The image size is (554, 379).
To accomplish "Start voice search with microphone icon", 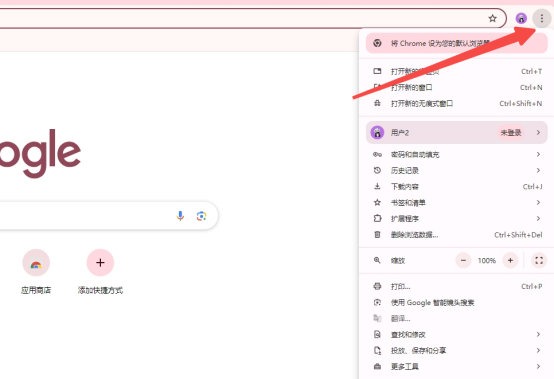I will (x=180, y=215).
